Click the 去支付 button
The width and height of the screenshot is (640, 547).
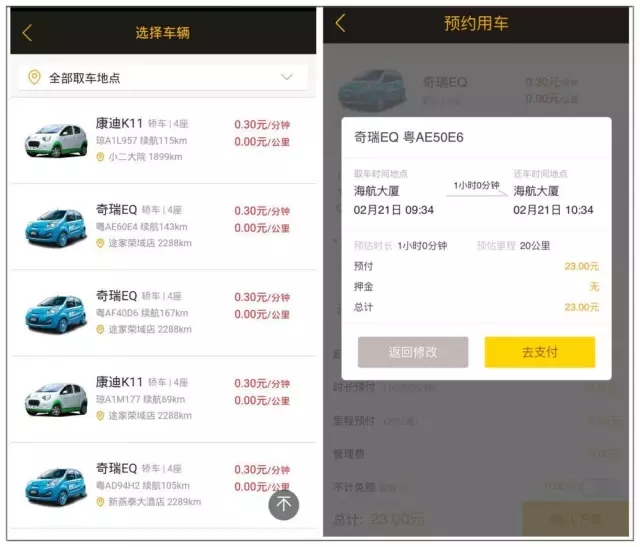(540, 352)
